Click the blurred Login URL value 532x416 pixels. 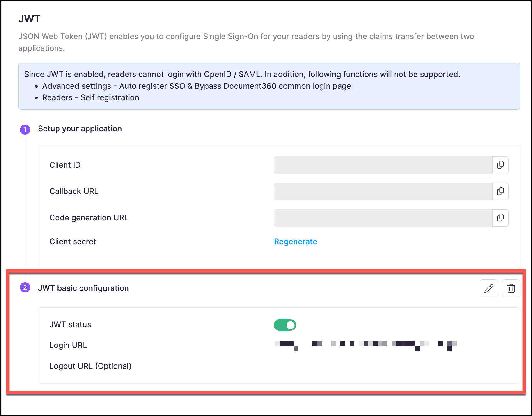point(365,345)
